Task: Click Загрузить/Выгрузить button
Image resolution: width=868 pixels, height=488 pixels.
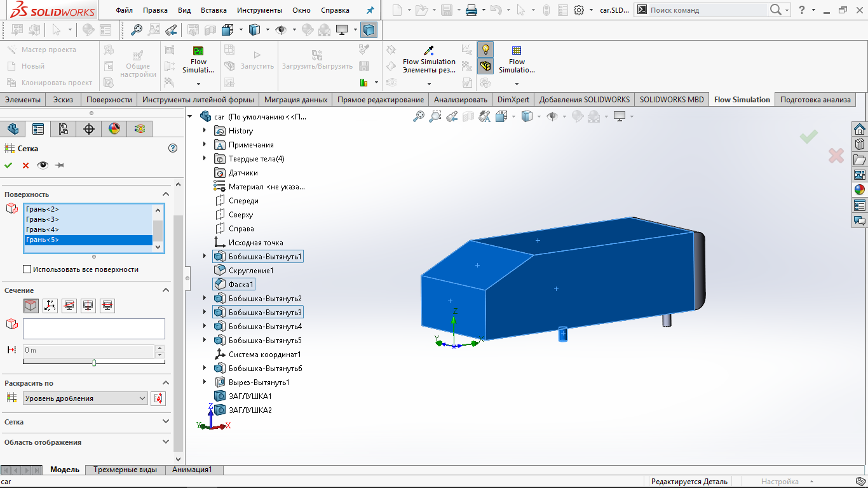Action: click(317, 61)
